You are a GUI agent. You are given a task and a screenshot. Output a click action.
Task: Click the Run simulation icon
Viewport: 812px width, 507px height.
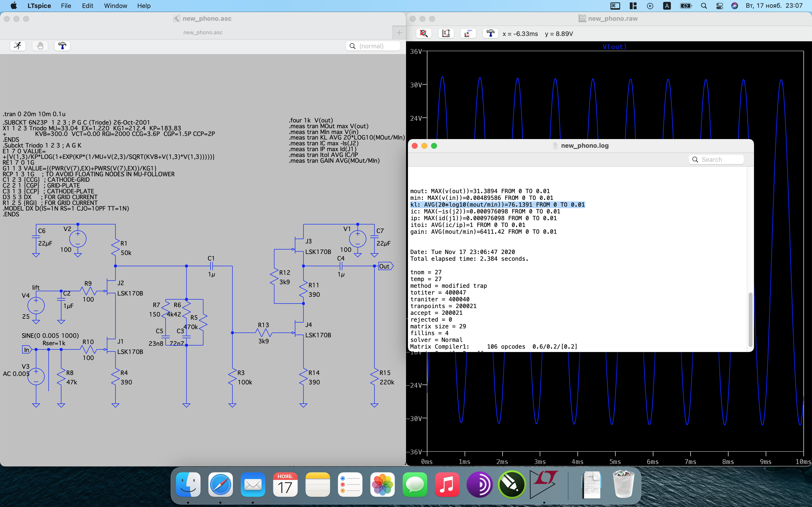point(18,46)
